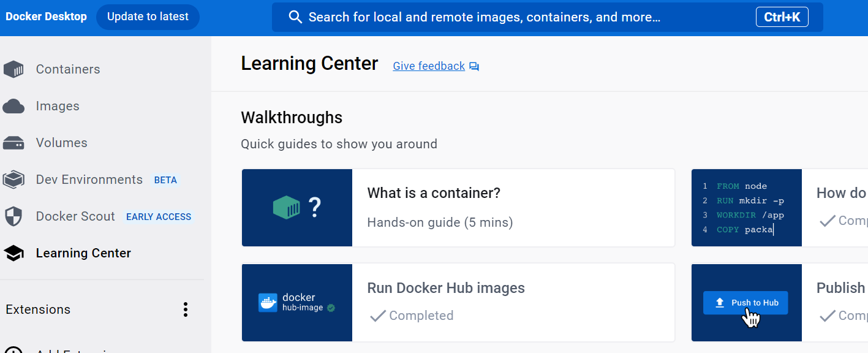Open Docker Scout
Screen dimensions: 868x353
tap(75, 216)
